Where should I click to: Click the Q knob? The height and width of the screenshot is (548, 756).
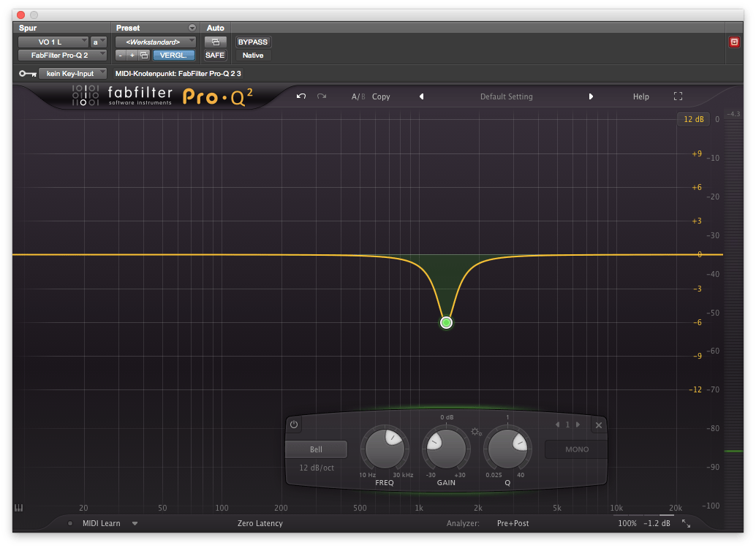(x=507, y=448)
